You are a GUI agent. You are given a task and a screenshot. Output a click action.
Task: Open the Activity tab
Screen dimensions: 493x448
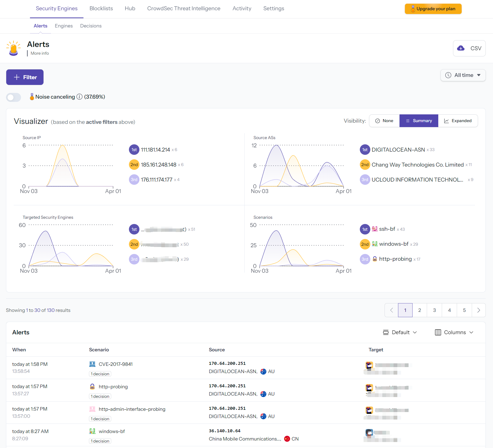pos(242,8)
